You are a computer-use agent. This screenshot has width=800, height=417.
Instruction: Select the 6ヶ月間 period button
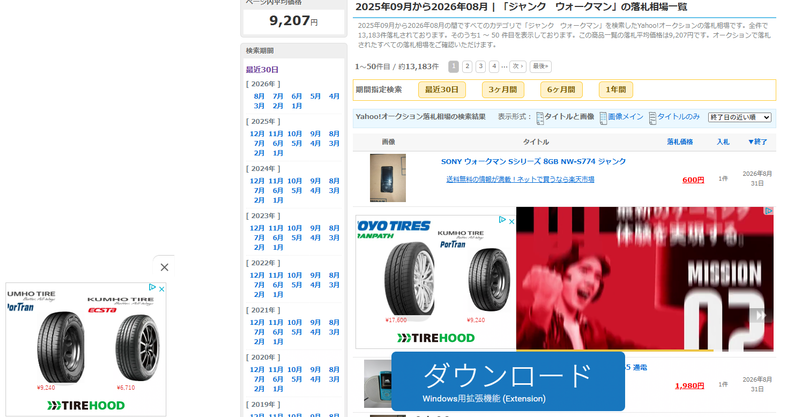click(x=561, y=90)
